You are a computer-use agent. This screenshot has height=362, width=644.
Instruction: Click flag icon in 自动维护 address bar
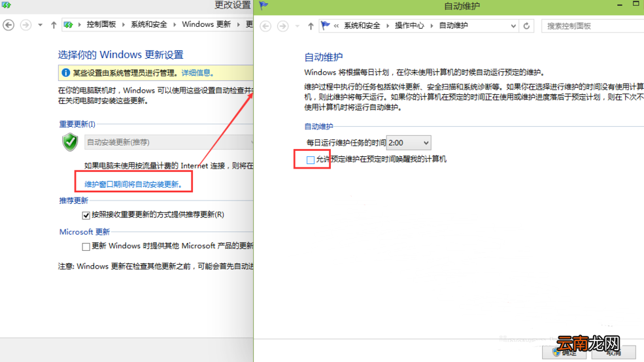326,25
